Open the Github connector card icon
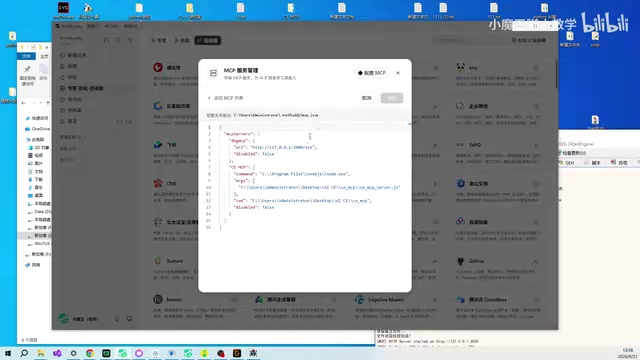 460,261
